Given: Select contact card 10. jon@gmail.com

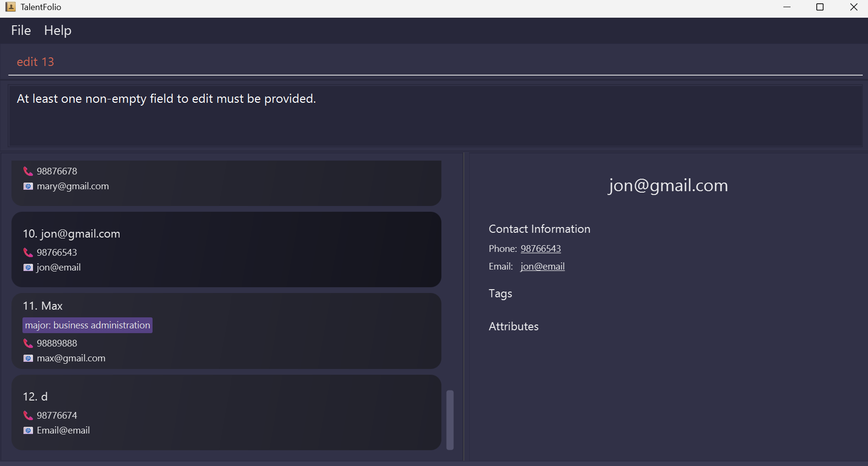Looking at the screenshot, I should [226, 249].
